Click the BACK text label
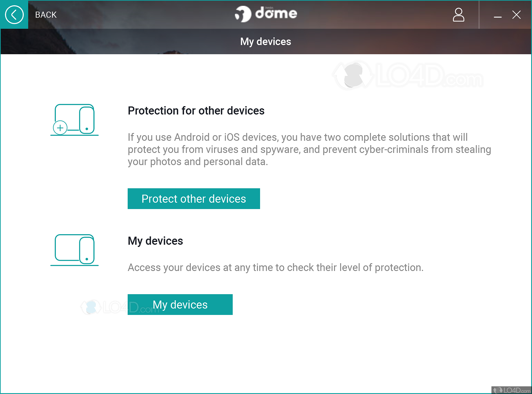Image resolution: width=532 pixels, height=394 pixels. click(x=46, y=15)
